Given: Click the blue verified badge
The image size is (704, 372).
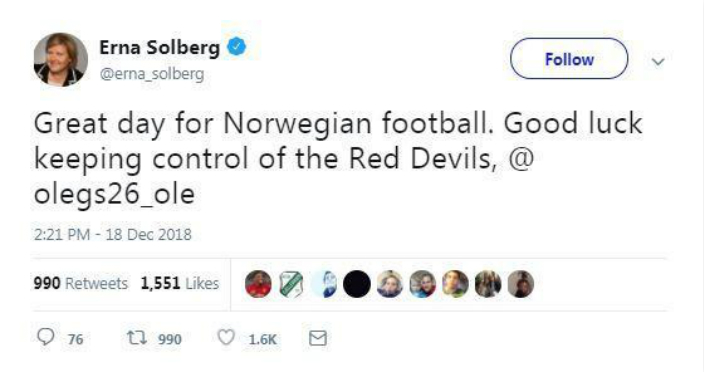Looking at the screenshot, I should 236,47.
